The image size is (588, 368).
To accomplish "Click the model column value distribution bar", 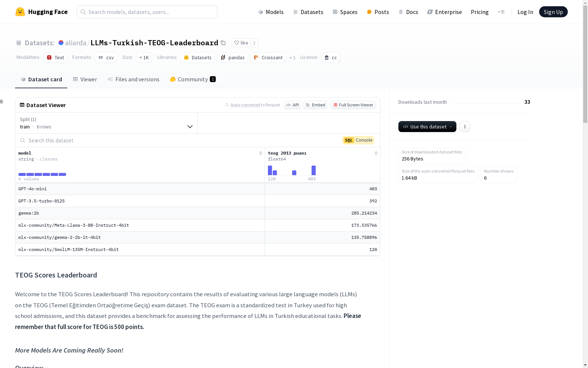I will pyautogui.click(x=42, y=174).
